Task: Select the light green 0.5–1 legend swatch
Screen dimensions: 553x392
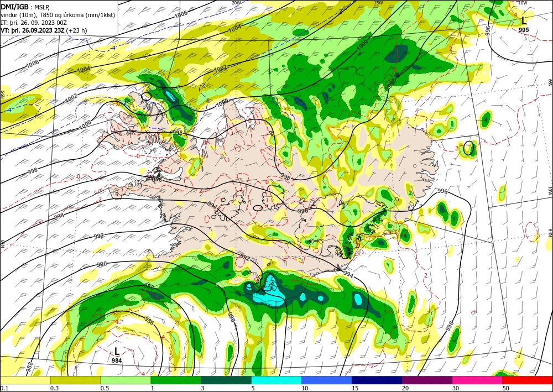Action: coord(126,380)
